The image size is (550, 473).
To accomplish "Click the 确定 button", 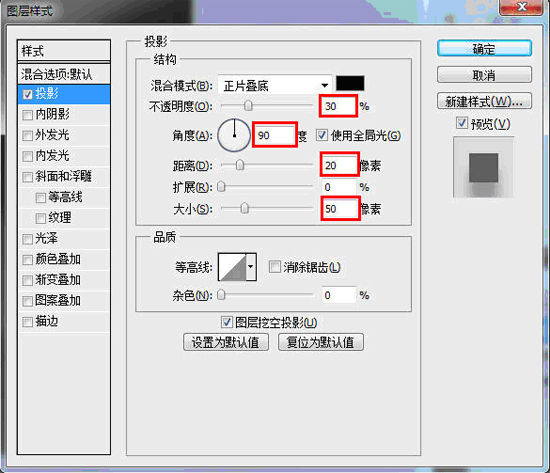I will tap(484, 48).
